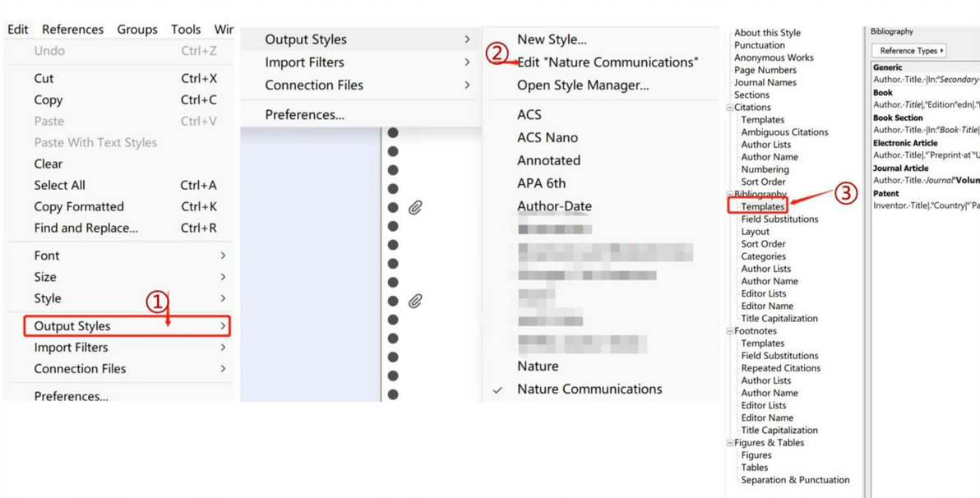Image resolution: width=980 pixels, height=498 pixels.
Task: Select Numbering under Citations
Action: (x=765, y=169)
